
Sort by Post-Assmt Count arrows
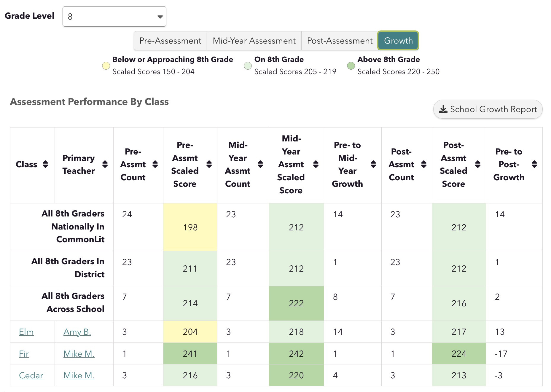tap(424, 164)
